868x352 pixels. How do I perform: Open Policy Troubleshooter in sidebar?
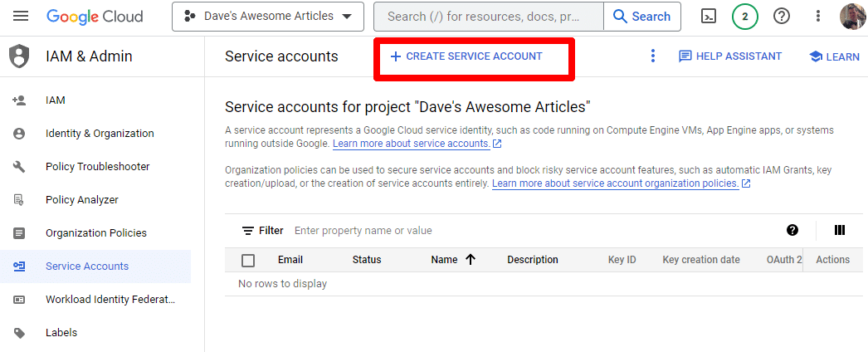point(97,167)
